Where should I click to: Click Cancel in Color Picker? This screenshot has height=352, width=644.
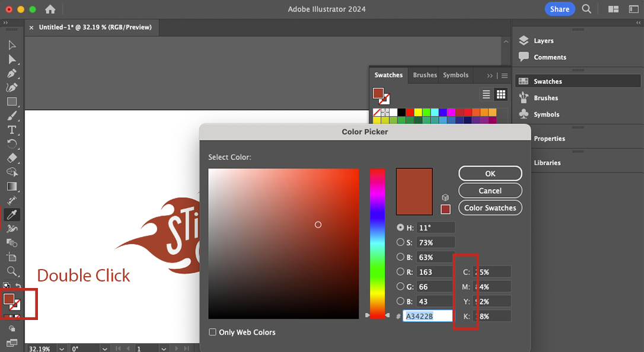click(490, 191)
